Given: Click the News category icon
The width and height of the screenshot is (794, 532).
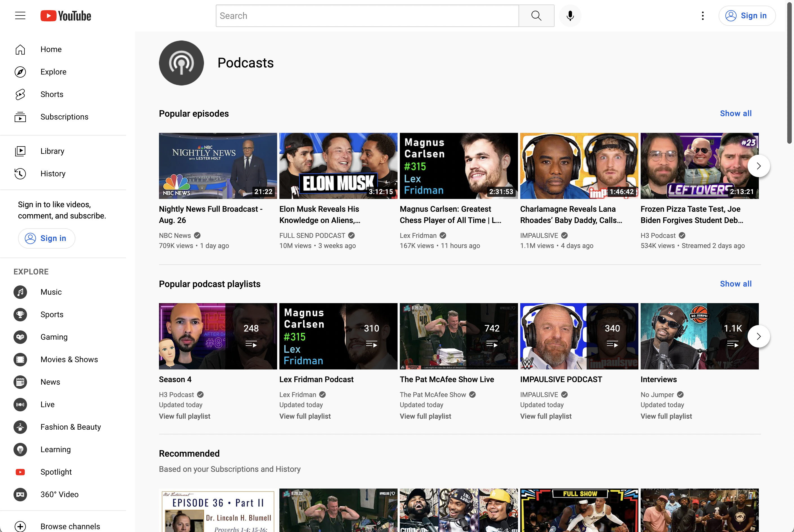Looking at the screenshot, I should [20, 382].
